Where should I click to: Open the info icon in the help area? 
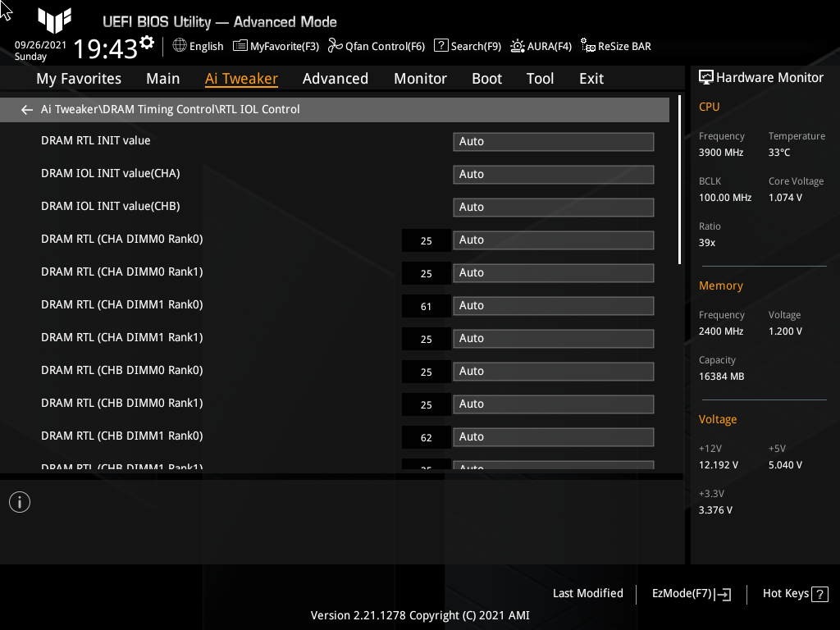click(x=19, y=501)
